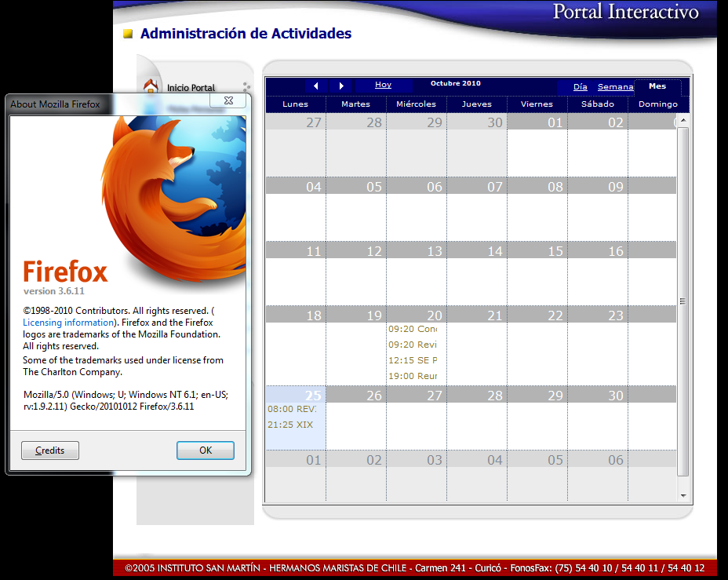This screenshot has width=728, height=580.
Task: Click the Mozilla/5.0 user agent string
Action: click(x=126, y=400)
